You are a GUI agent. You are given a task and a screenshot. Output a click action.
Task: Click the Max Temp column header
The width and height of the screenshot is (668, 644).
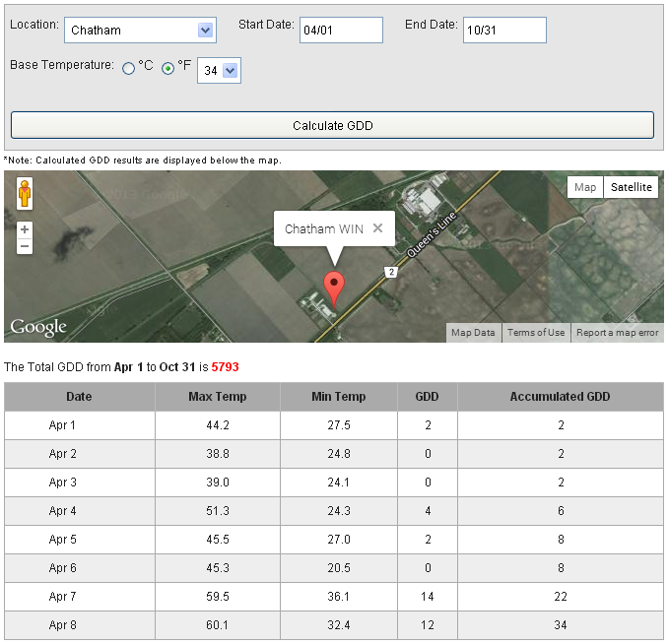(x=218, y=397)
